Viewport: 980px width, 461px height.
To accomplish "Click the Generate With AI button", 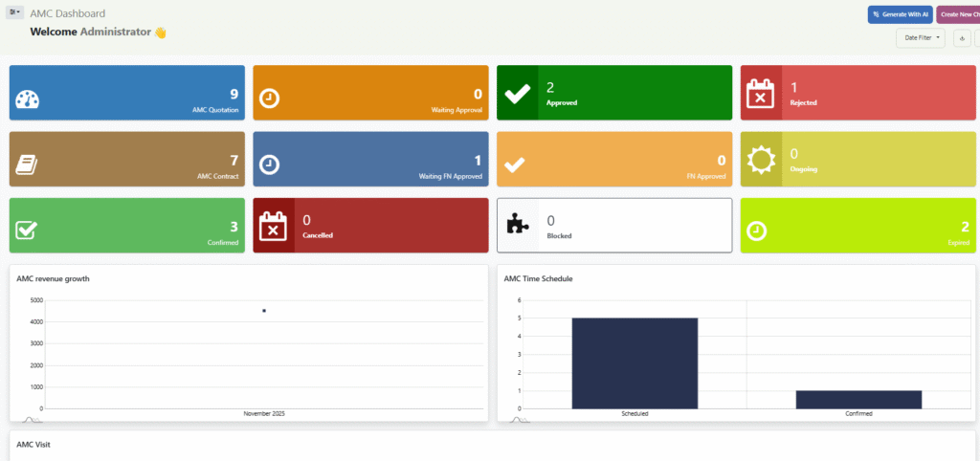I will pos(899,14).
